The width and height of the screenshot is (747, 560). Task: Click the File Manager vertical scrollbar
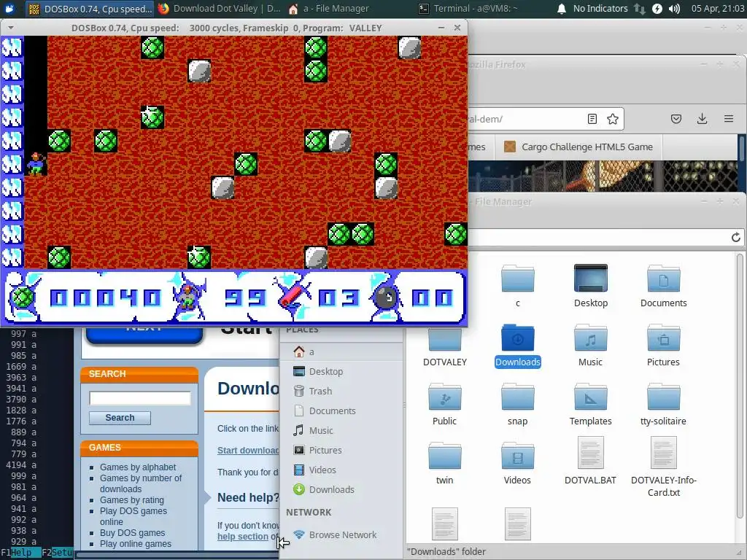tap(740, 386)
